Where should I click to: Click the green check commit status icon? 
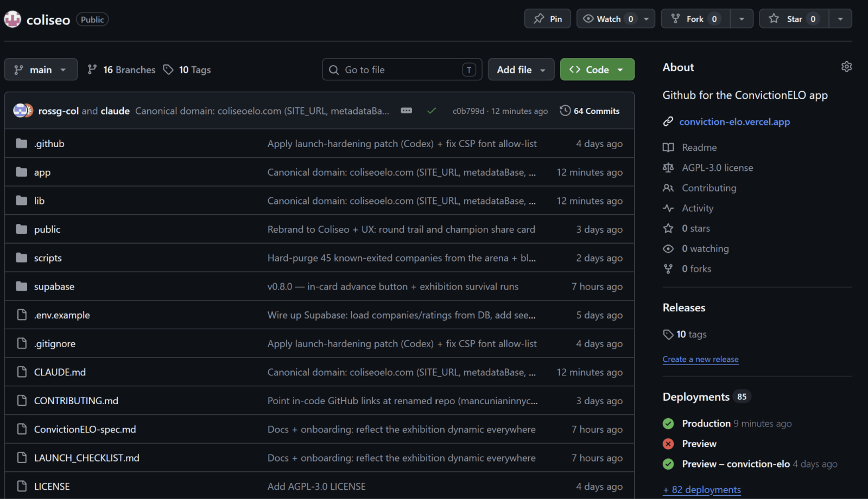coord(432,111)
